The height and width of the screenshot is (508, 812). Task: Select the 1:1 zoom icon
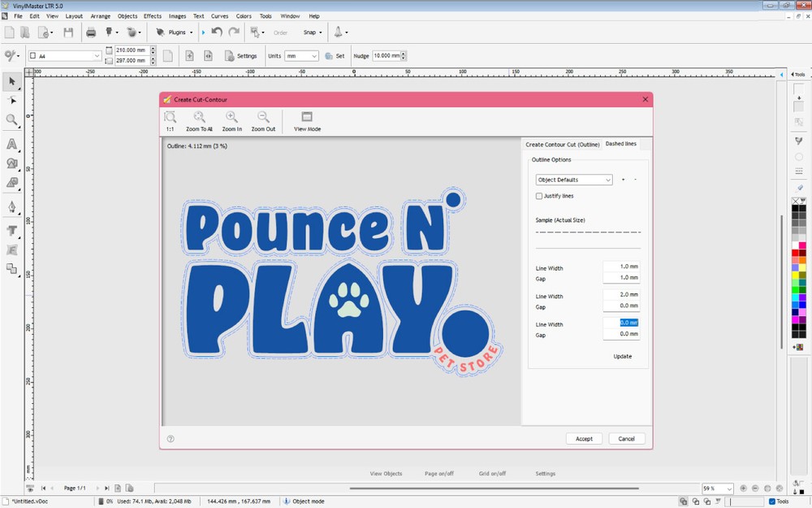171,119
